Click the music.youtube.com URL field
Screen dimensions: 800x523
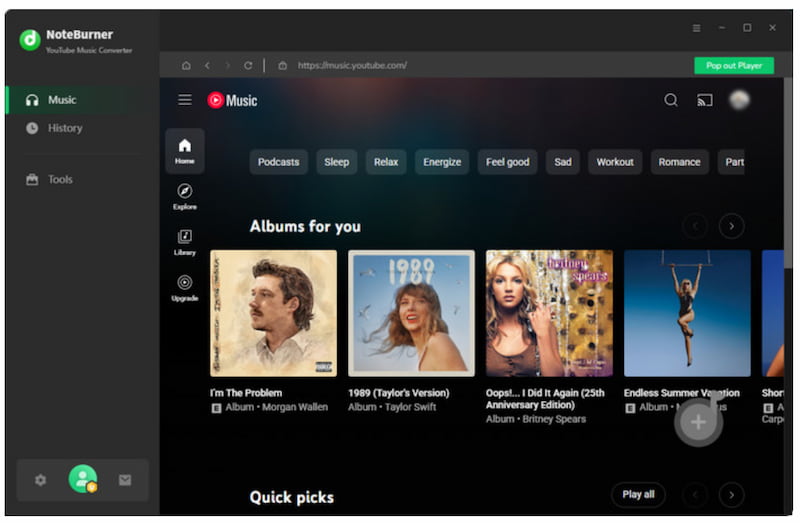coord(352,65)
